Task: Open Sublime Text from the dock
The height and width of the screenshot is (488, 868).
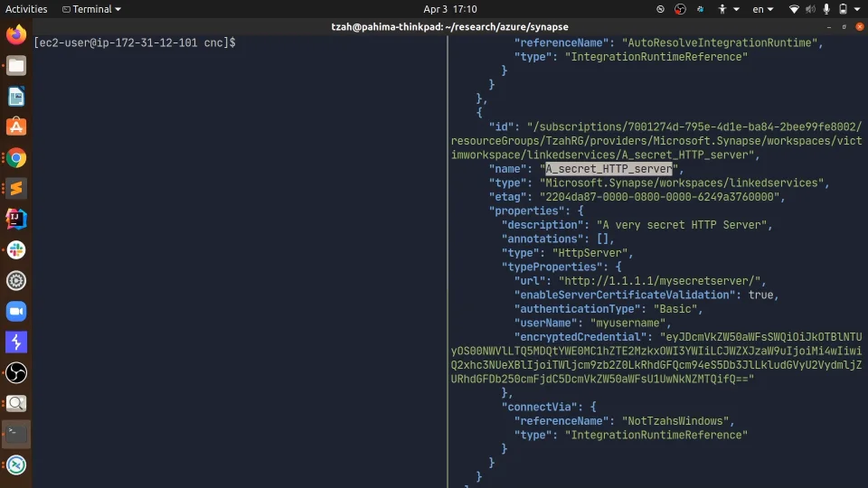Action: (16, 188)
